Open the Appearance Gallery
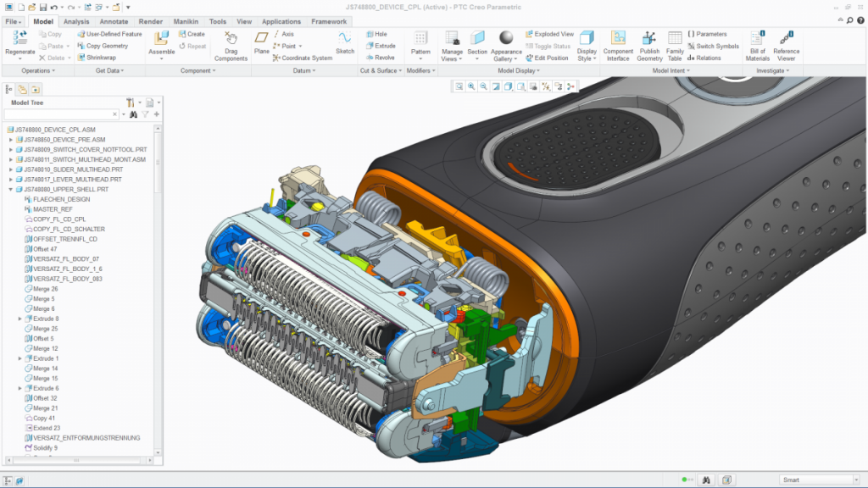Screen dimensions: 868x488 504,40
